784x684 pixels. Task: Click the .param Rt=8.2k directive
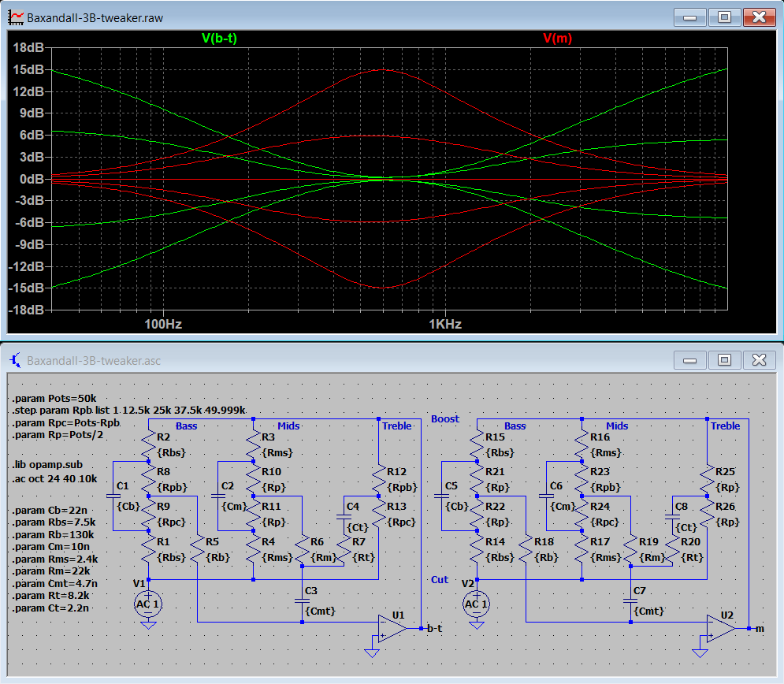(x=51, y=596)
